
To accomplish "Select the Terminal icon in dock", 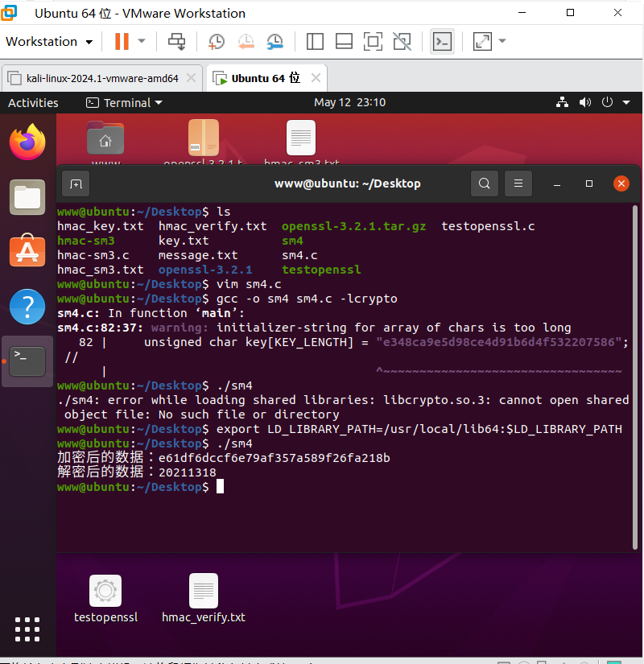I will pyautogui.click(x=27, y=361).
